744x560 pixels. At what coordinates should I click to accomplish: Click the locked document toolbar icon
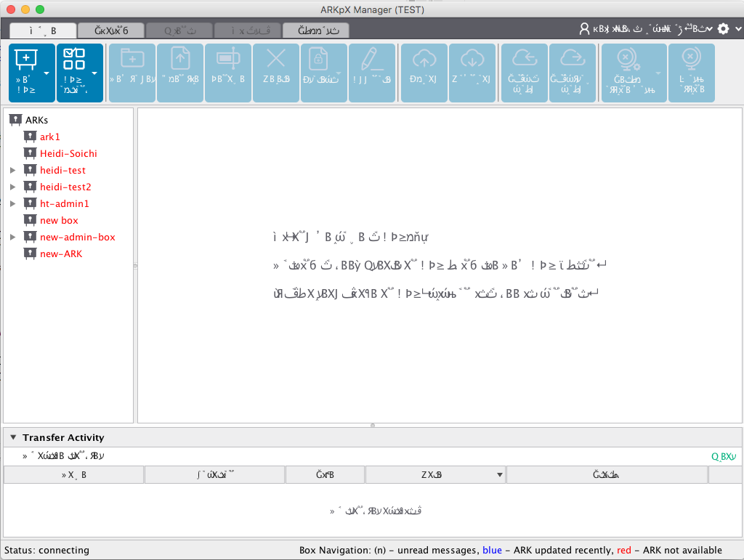click(318, 59)
